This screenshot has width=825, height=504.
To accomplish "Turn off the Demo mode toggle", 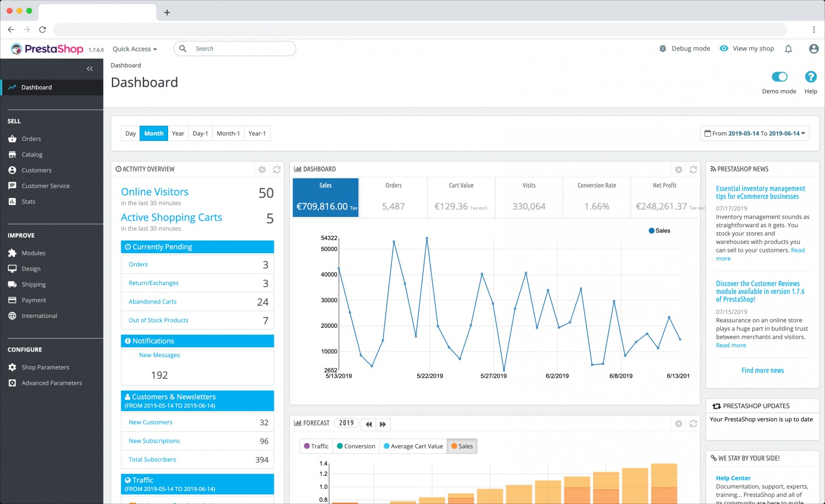I will pos(780,76).
